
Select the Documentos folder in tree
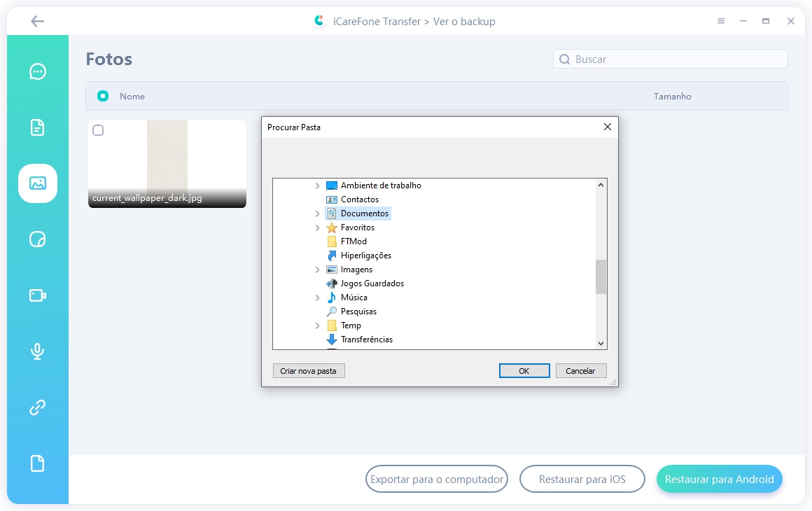[x=364, y=213]
